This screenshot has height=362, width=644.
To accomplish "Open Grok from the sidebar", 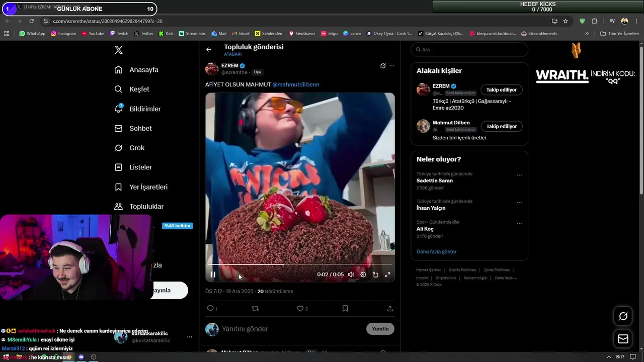I will tap(129, 148).
